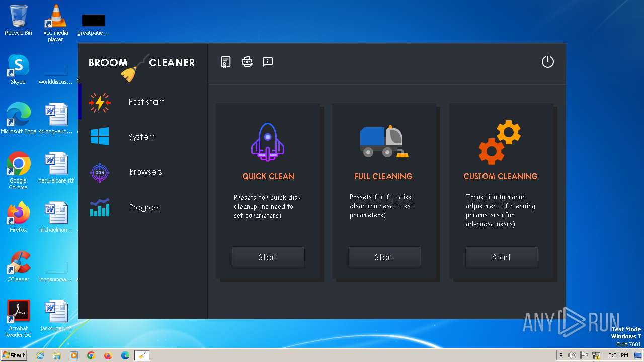Click the Quick Clean rocket icon

[x=268, y=142]
